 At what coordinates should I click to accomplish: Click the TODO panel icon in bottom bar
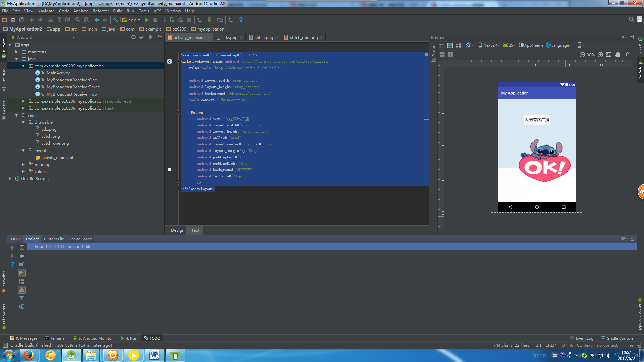[x=153, y=338]
